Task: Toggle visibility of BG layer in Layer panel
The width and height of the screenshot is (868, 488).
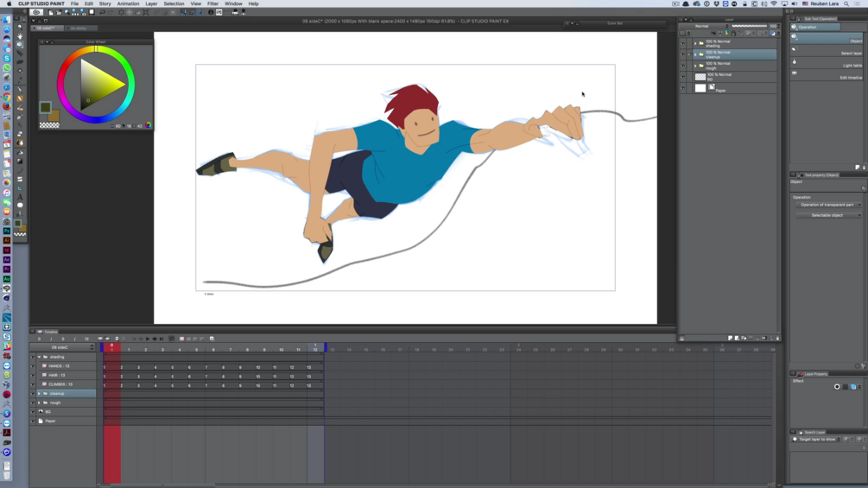Action: [x=682, y=76]
